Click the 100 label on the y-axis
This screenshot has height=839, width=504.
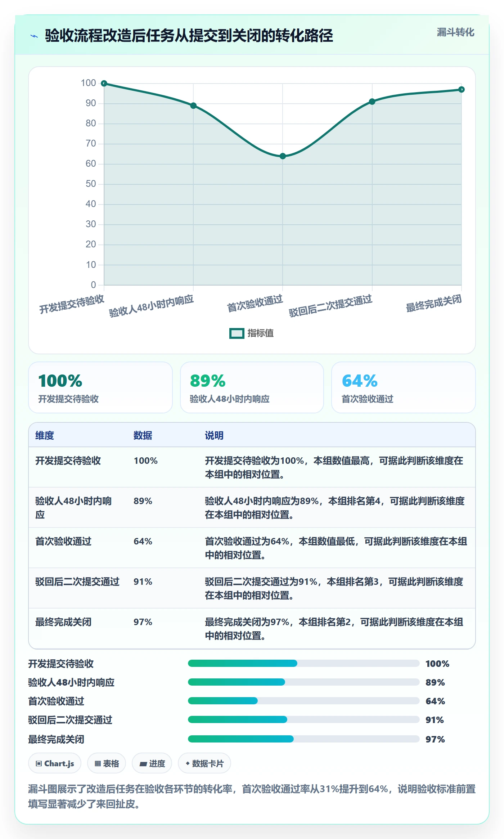88,83
